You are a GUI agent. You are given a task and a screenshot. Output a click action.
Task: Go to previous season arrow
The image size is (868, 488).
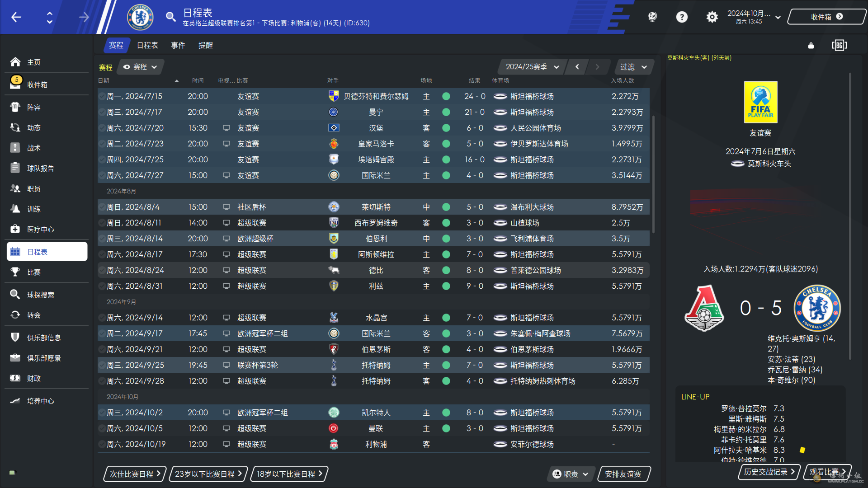(x=577, y=67)
